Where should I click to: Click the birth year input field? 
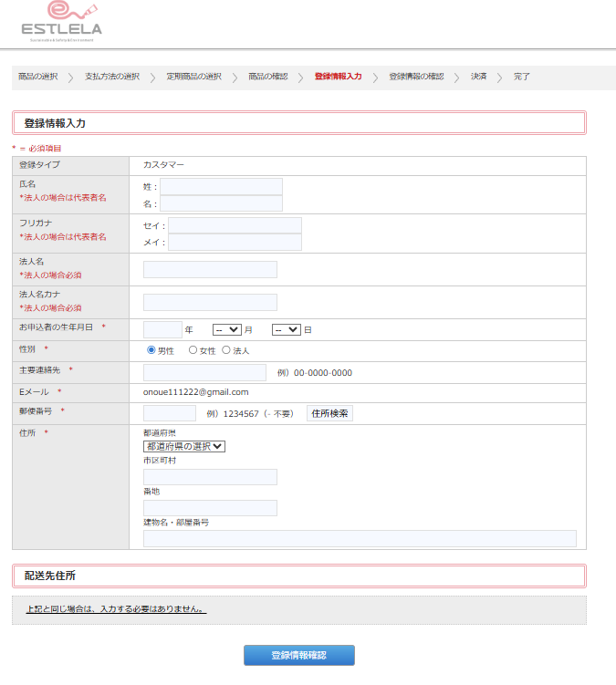click(x=162, y=330)
